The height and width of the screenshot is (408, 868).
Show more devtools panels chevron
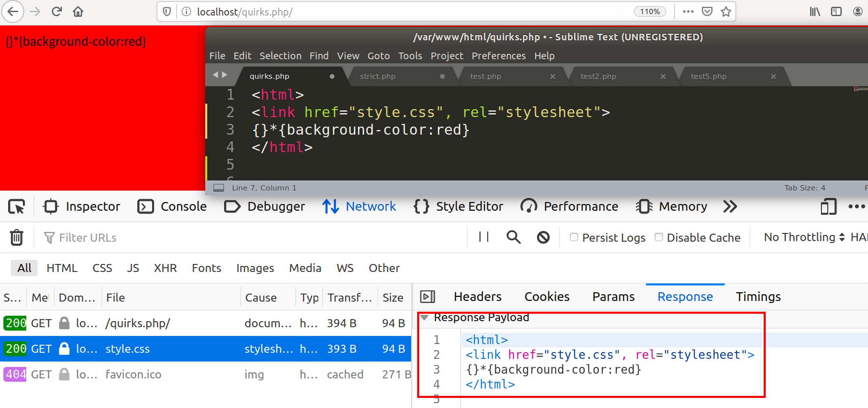point(730,206)
